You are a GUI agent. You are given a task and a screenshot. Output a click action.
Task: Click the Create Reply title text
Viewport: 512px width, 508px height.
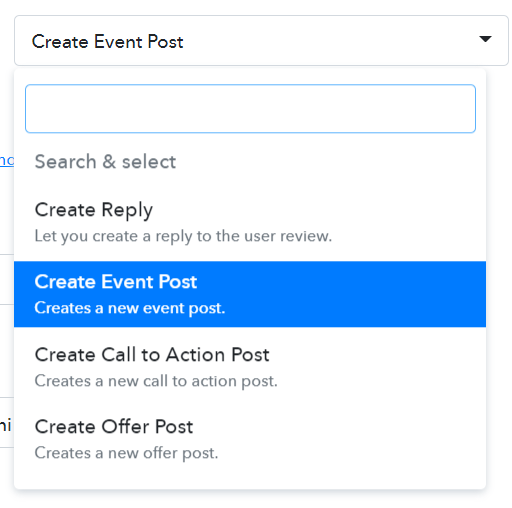[94, 210]
